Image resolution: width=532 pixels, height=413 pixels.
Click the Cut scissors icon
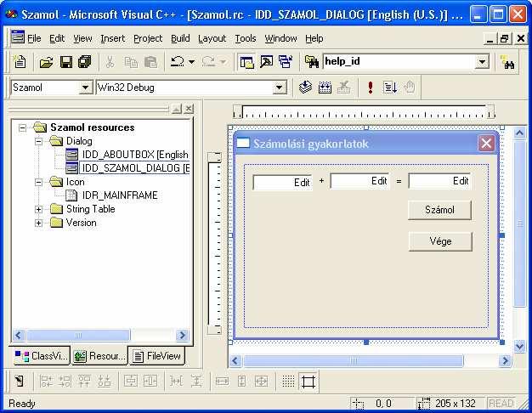110,62
